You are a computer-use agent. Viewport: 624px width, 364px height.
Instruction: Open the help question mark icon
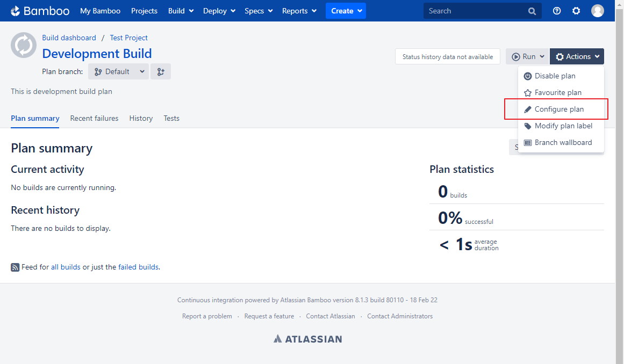pyautogui.click(x=557, y=11)
